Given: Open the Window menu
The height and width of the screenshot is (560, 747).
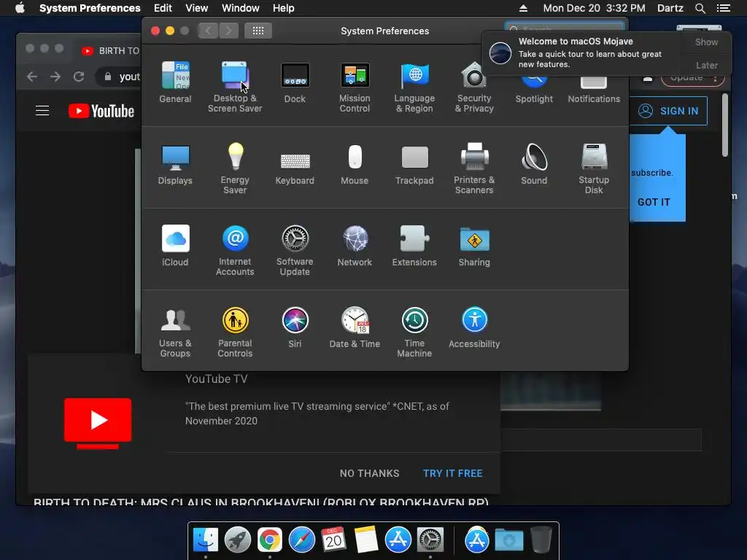Looking at the screenshot, I should (x=241, y=8).
